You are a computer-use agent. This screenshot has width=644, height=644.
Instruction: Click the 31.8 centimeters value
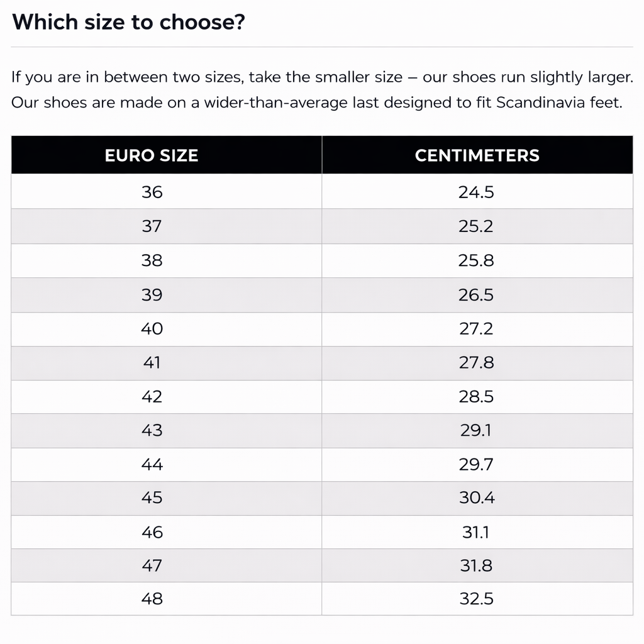[x=476, y=565]
